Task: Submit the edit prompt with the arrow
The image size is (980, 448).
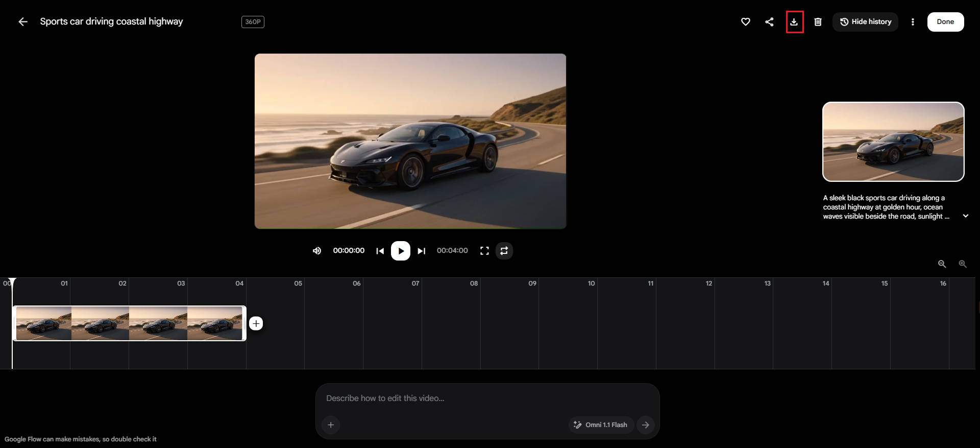Action: 646,425
